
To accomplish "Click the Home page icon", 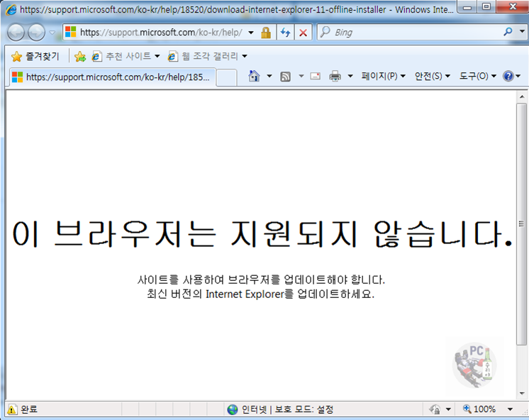I will (254, 77).
